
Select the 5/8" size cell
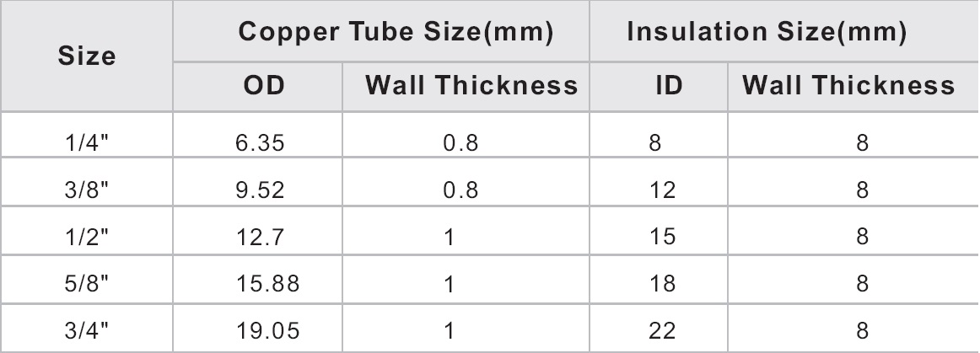pyautogui.click(x=87, y=284)
